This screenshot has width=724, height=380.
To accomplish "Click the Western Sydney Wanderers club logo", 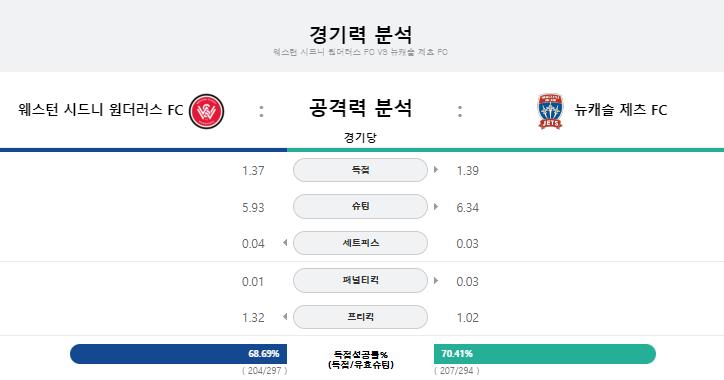I will [x=206, y=111].
